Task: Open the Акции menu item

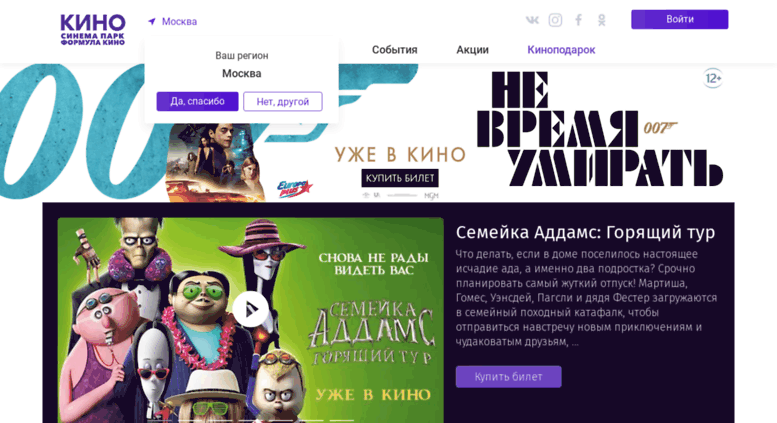Action: pyautogui.click(x=472, y=50)
